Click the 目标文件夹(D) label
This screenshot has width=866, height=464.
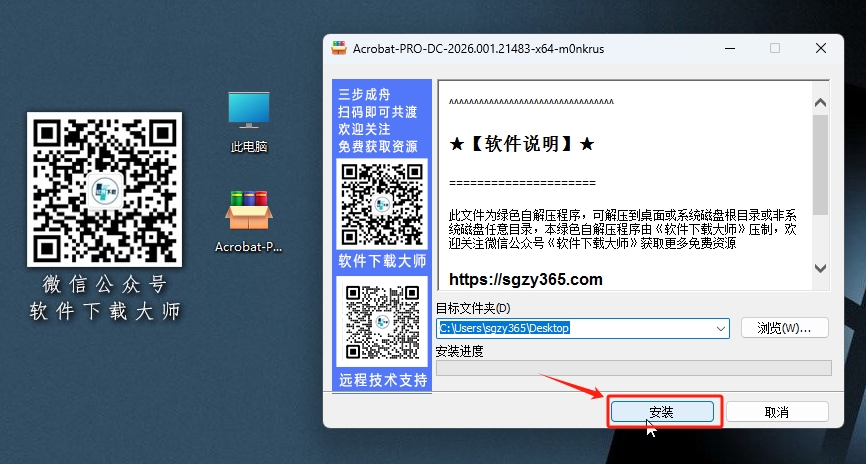473,308
